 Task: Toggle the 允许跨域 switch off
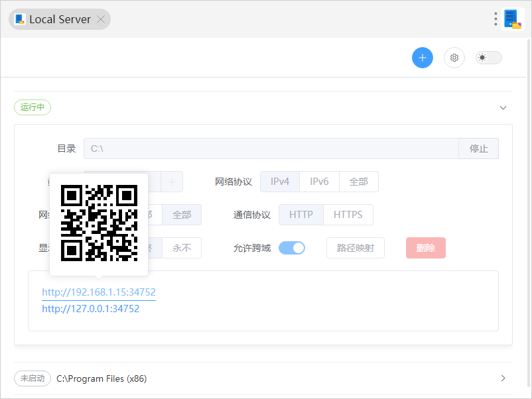click(x=292, y=247)
